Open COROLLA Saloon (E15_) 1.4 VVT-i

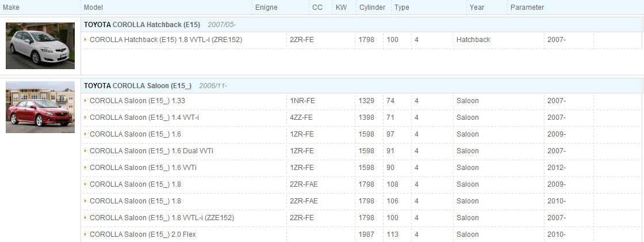point(144,118)
